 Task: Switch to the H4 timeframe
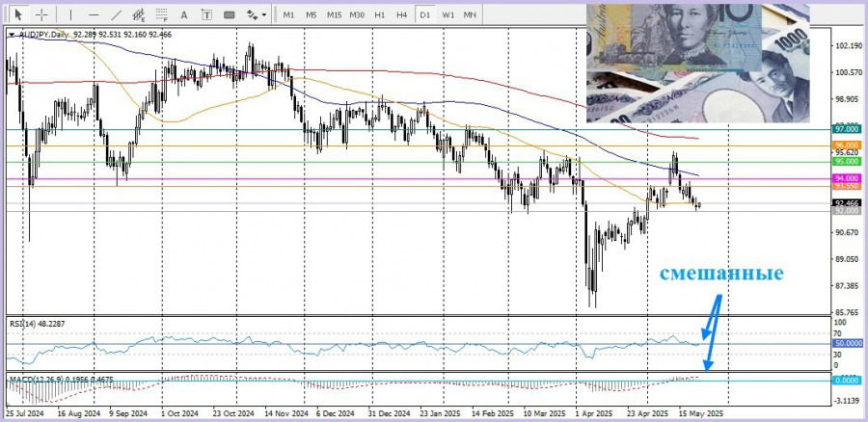(x=402, y=15)
